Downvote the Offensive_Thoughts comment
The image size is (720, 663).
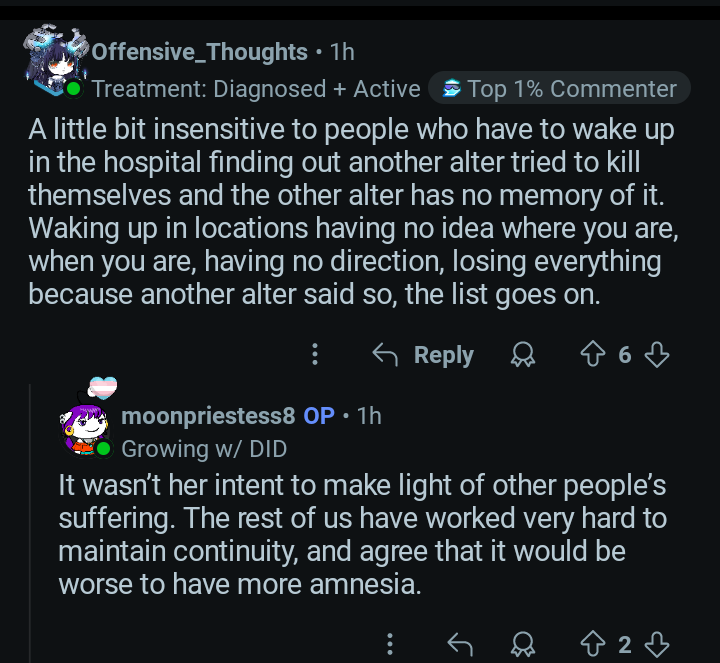click(x=657, y=354)
